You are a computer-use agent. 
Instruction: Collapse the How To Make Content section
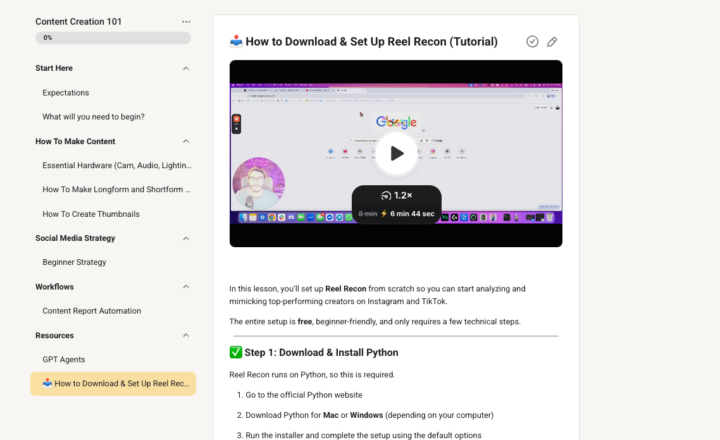point(186,141)
